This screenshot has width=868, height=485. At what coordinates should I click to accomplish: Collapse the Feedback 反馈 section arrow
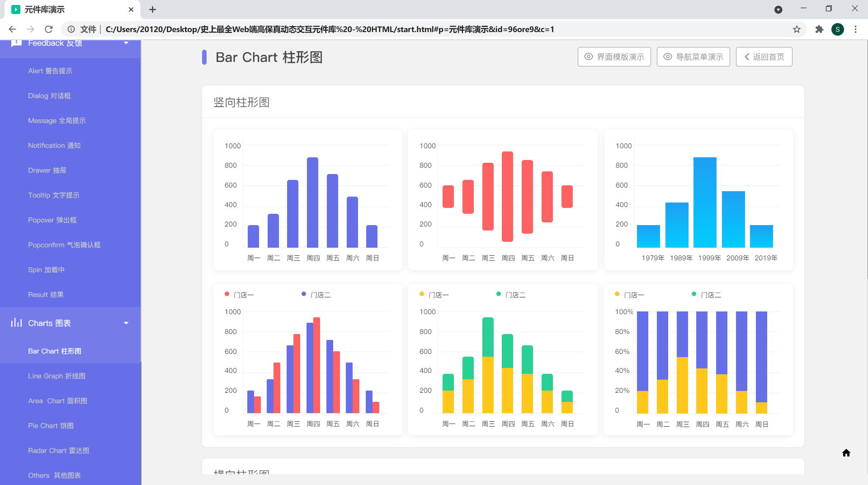coord(126,43)
